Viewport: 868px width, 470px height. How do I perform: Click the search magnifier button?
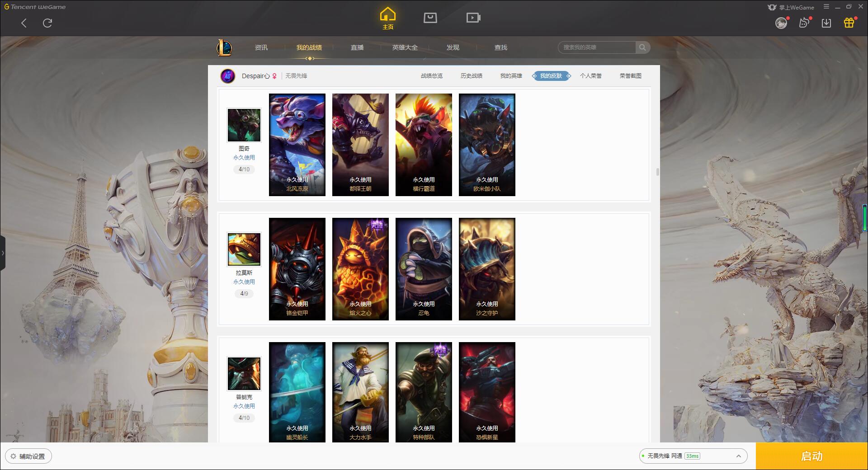point(642,47)
